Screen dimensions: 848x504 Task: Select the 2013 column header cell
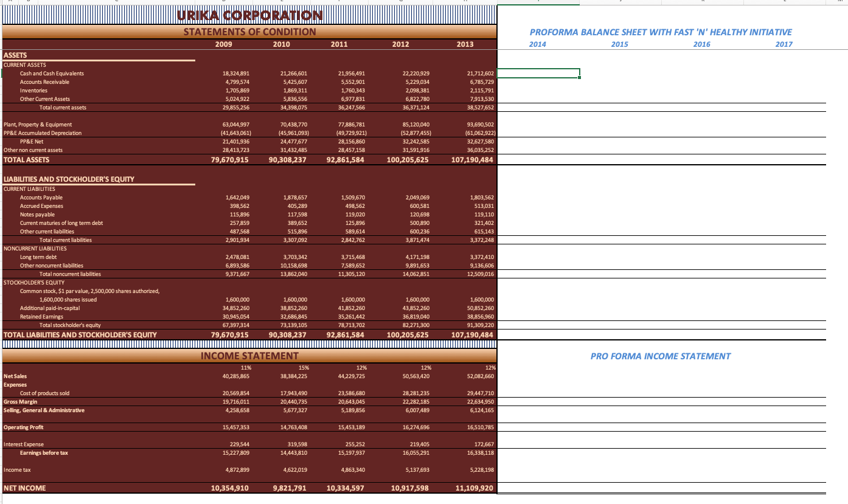(465, 44)
